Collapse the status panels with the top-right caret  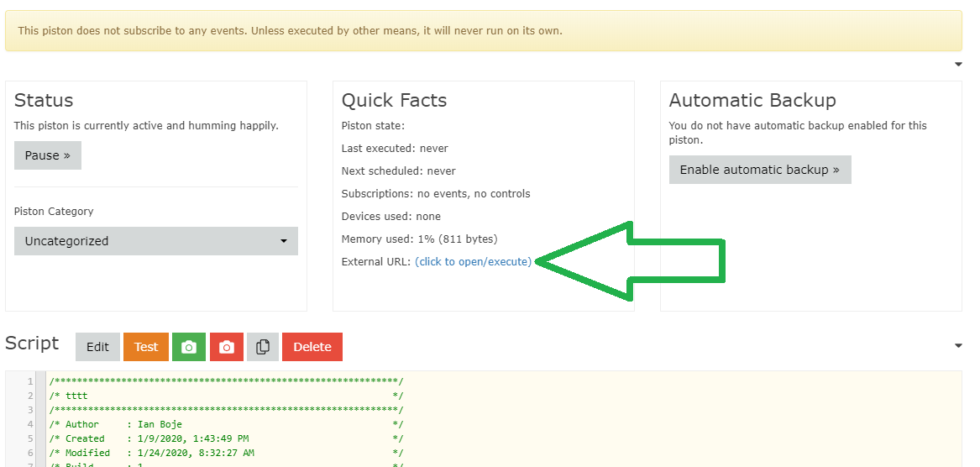(x=958, y=65)
